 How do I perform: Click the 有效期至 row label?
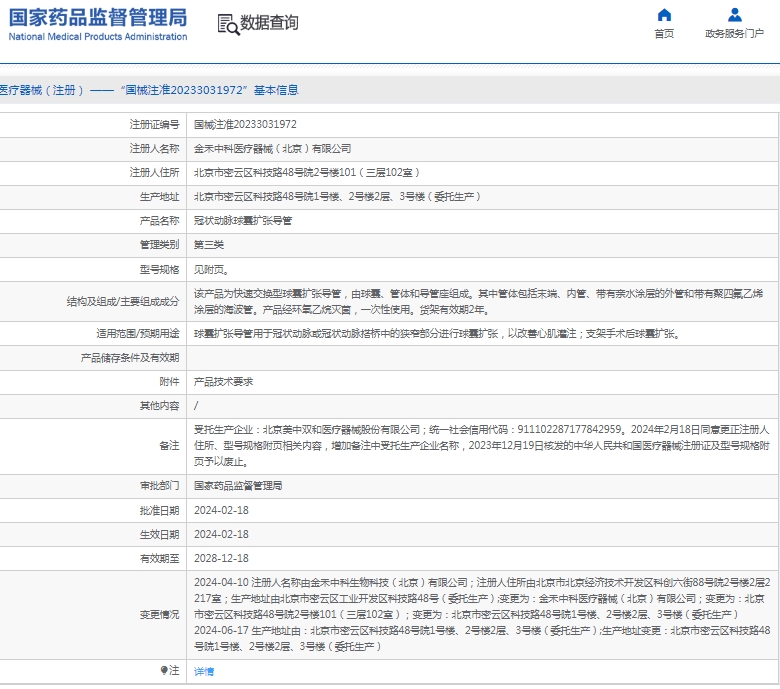159,558
